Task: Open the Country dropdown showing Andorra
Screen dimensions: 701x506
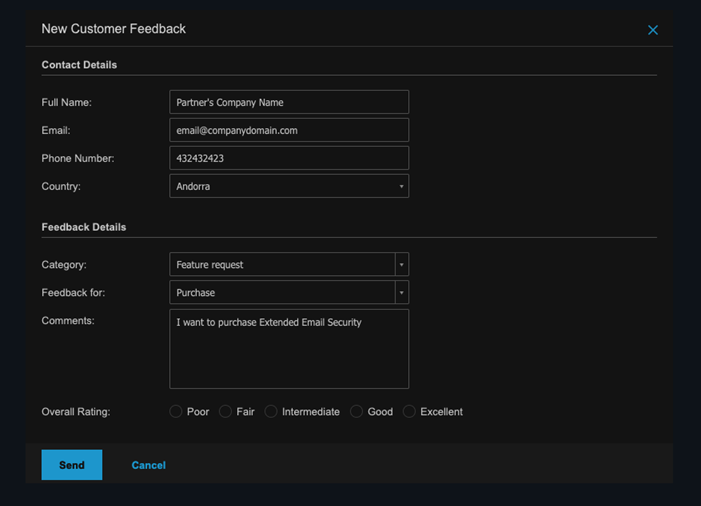Action: click(x=289, y=186)
